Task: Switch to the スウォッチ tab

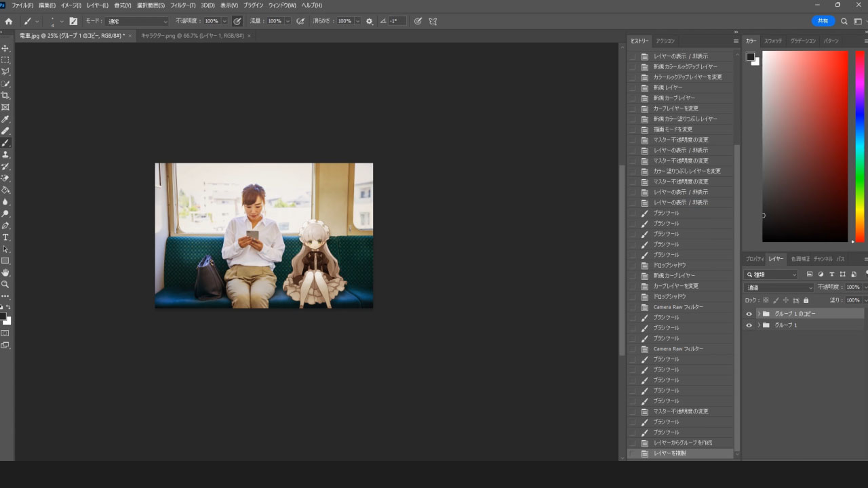Action: pos(772,41)
